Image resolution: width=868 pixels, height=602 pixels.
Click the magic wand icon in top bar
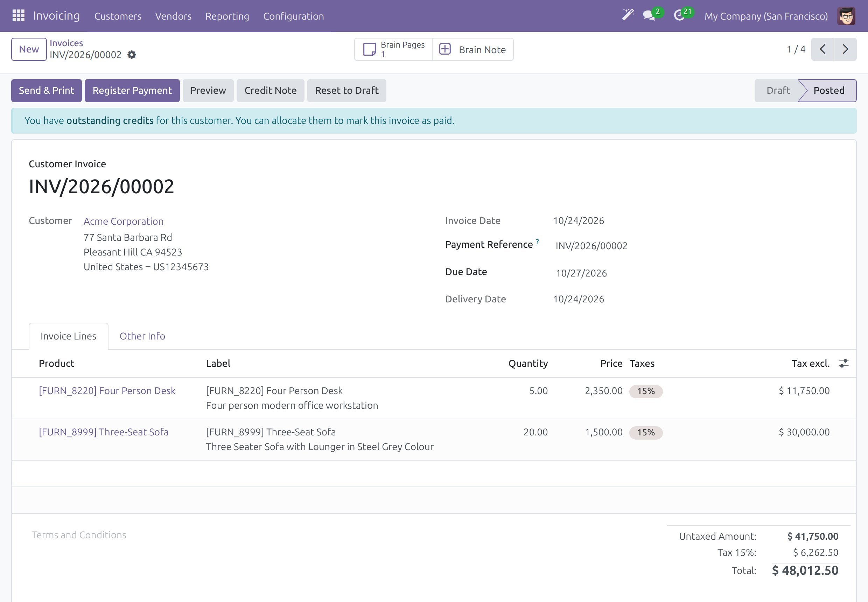click(628, 15)
